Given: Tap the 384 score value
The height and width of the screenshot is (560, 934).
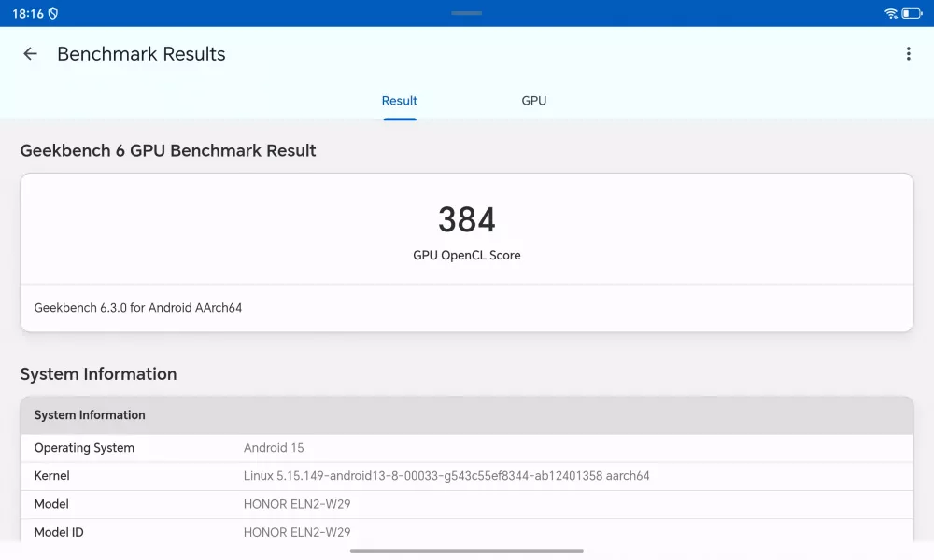Looking at the screenshot, I should pos(467,219).
